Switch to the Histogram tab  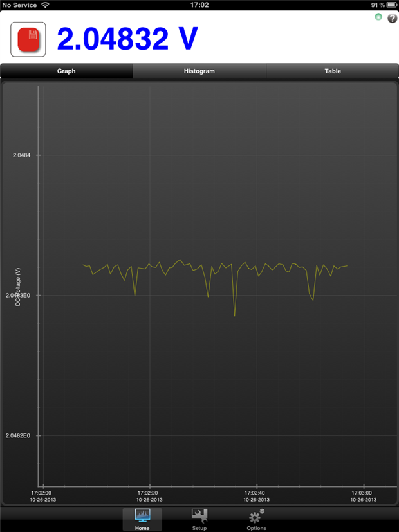tap(199, 71)
